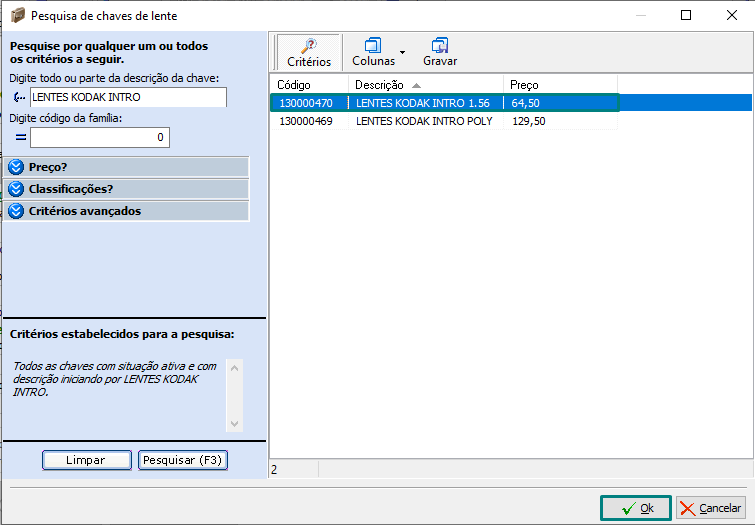The image size is (755, 525).
Task: Click the Limpar button
Action: tap(87, 460)
